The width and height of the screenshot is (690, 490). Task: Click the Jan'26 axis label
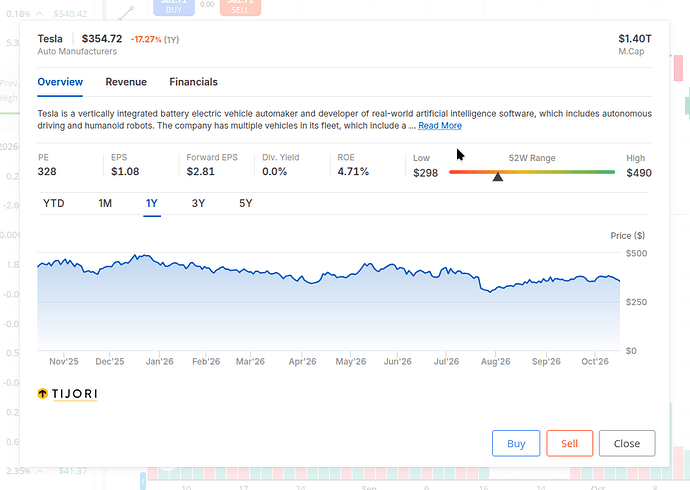[x=159, y=362]
